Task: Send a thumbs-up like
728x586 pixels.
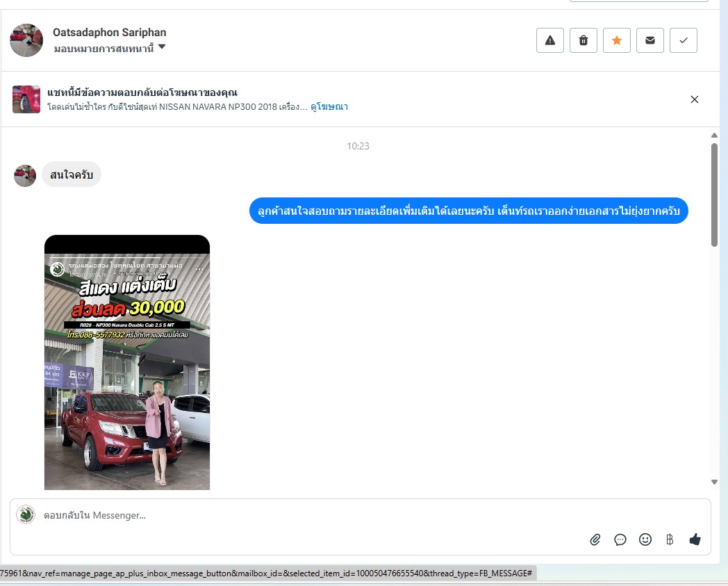Action: (x=695, y=539)
